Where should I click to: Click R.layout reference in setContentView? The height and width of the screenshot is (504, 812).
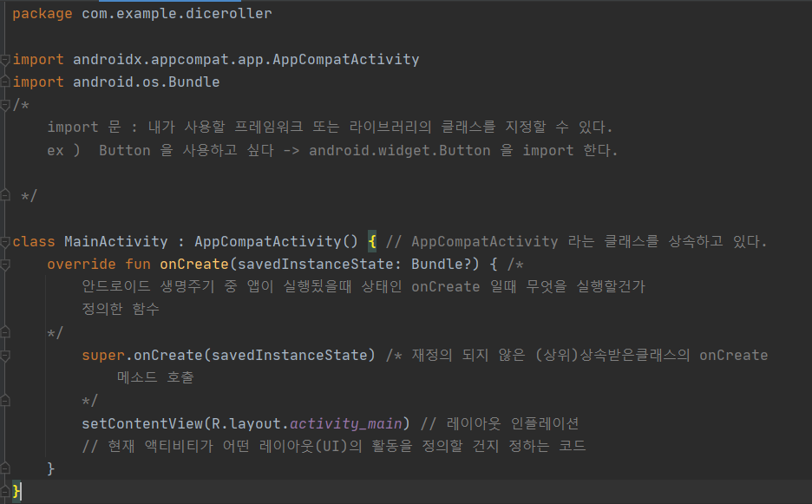point(246,423)
